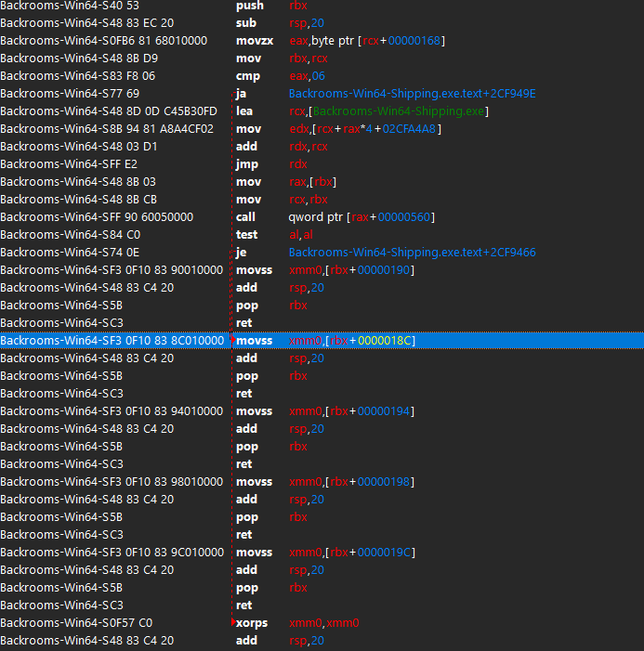Click the '77 69' bytes cell
Viewport: 644px width, 651px height.
click(125, 94)
